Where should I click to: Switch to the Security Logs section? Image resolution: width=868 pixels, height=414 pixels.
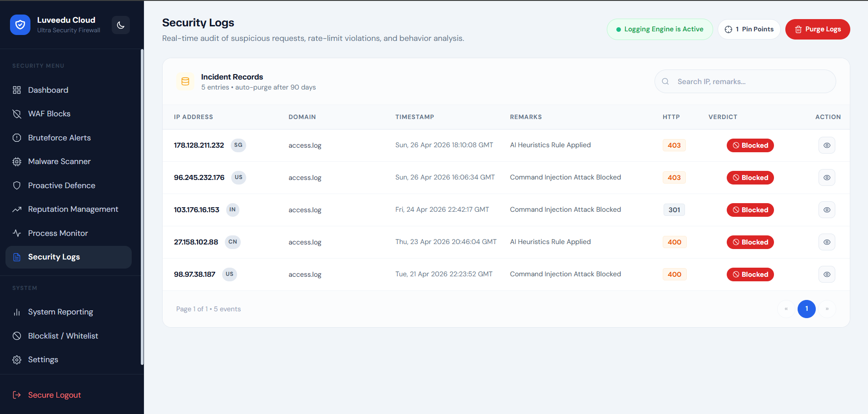coord(54,257)
